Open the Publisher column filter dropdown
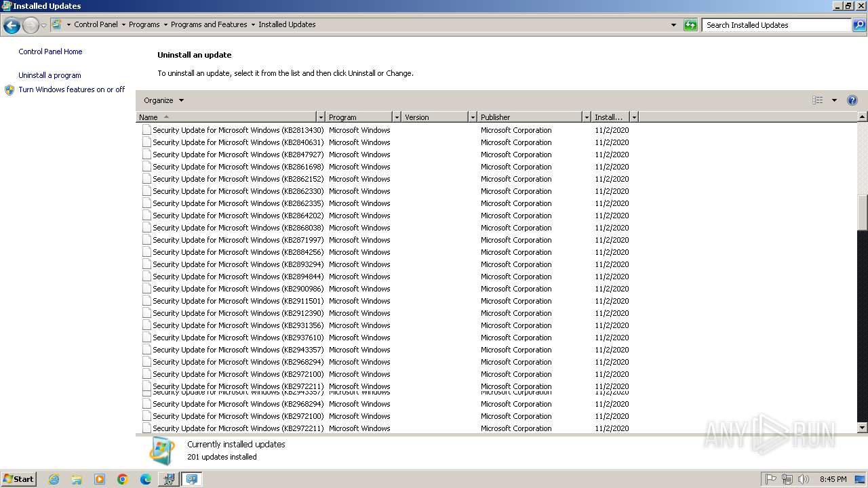 click(x=587, y=117)
